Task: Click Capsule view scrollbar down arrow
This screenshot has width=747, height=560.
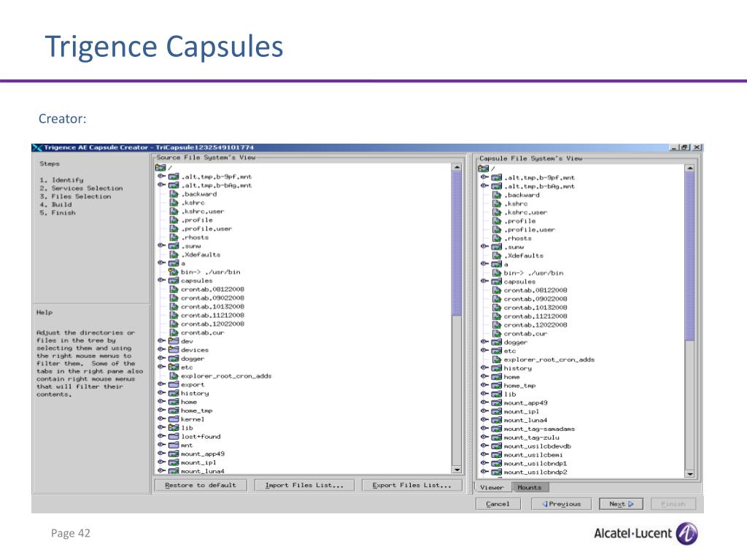Action: pos(689,474)
